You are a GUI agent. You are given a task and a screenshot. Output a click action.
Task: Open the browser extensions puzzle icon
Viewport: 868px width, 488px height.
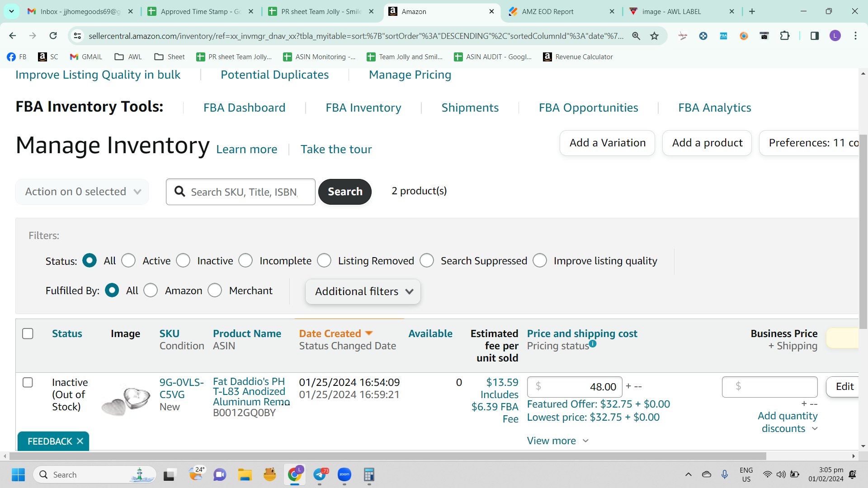pos(785,36)
